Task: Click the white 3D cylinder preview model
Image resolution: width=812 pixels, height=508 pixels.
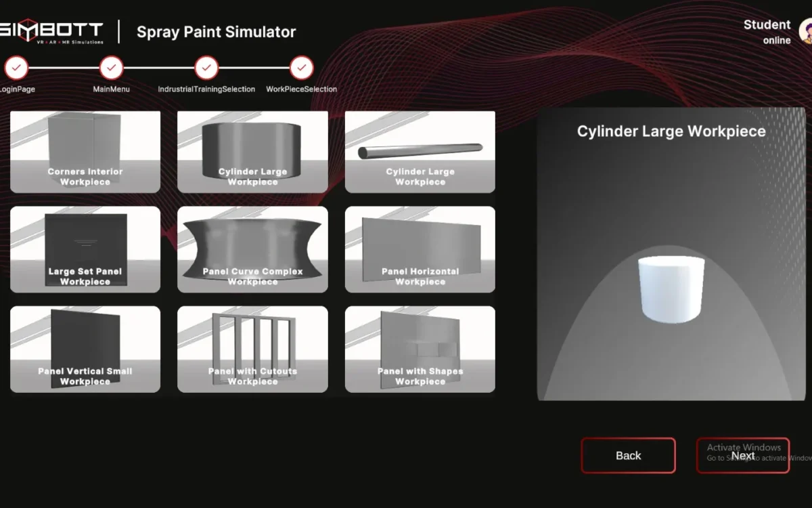Action: (x=671, y=289)
